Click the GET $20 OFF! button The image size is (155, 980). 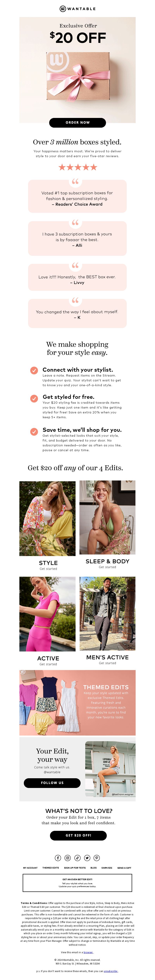[78, 835]
